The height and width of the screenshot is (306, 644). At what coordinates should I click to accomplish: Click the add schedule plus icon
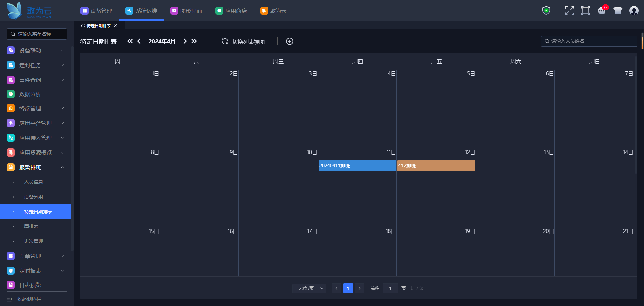coord(290,41)
